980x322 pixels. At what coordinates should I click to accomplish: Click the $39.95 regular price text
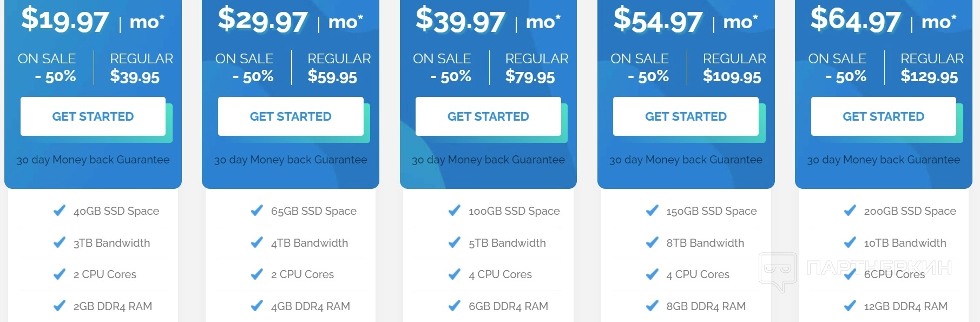135,77
